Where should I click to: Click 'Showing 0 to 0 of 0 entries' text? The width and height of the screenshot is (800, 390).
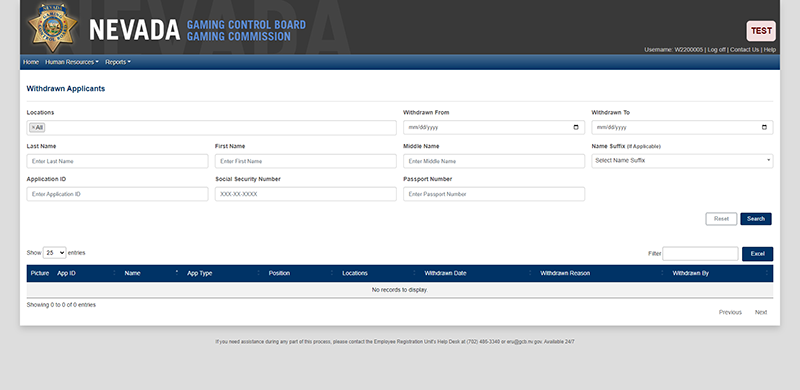pyautogui.click(x=61, y=305)
